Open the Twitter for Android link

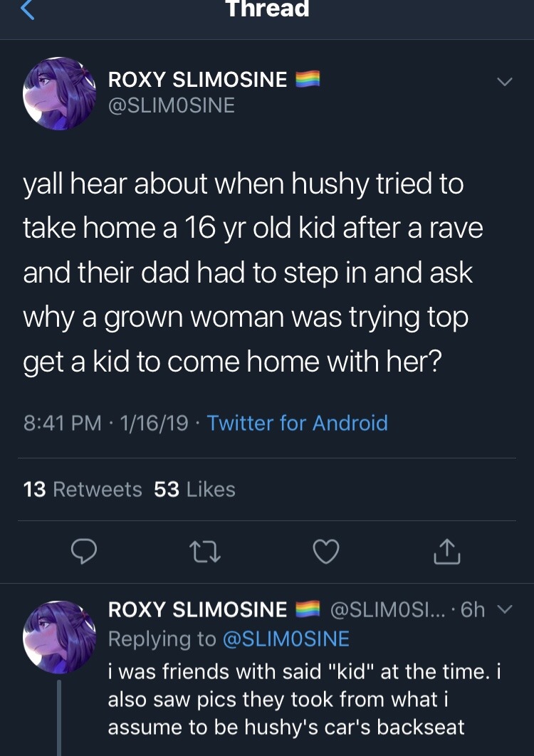(297, 423)
